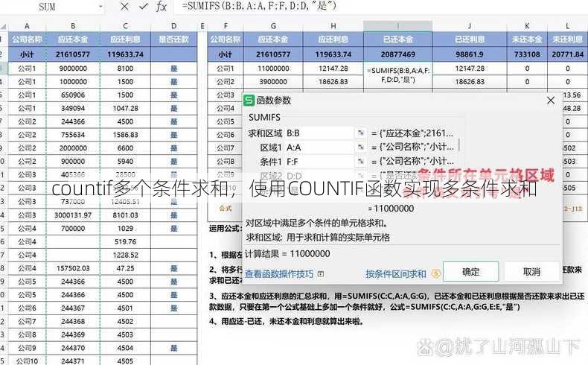This screenshot has width=588, height=365.
Task: Click the 未还利息 header cell
Action: pyautogui.click(x=567, y=39)
